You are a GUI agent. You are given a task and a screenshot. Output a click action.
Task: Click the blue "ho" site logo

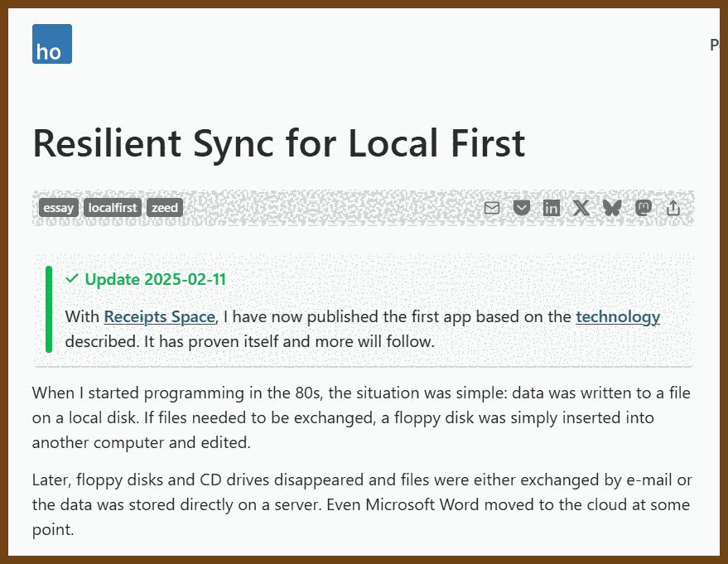tap(52, 44)
